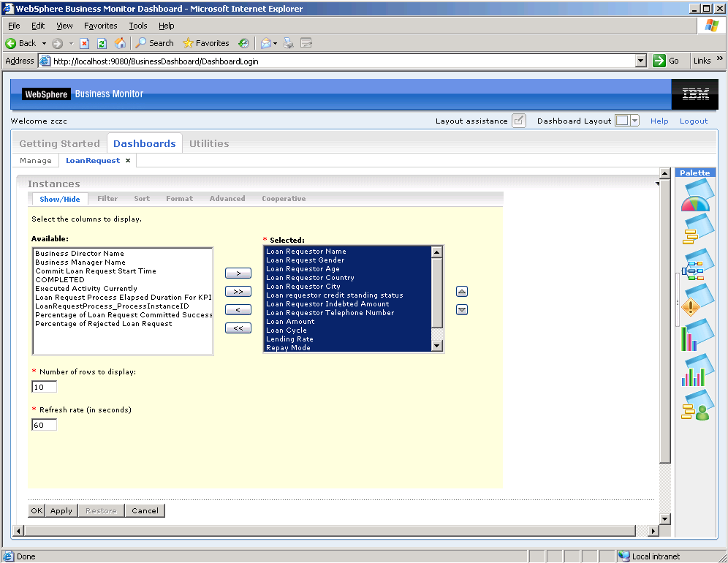The image size is (728, 563).
Task: Open the Utilities tab
Action: [209, 143]
